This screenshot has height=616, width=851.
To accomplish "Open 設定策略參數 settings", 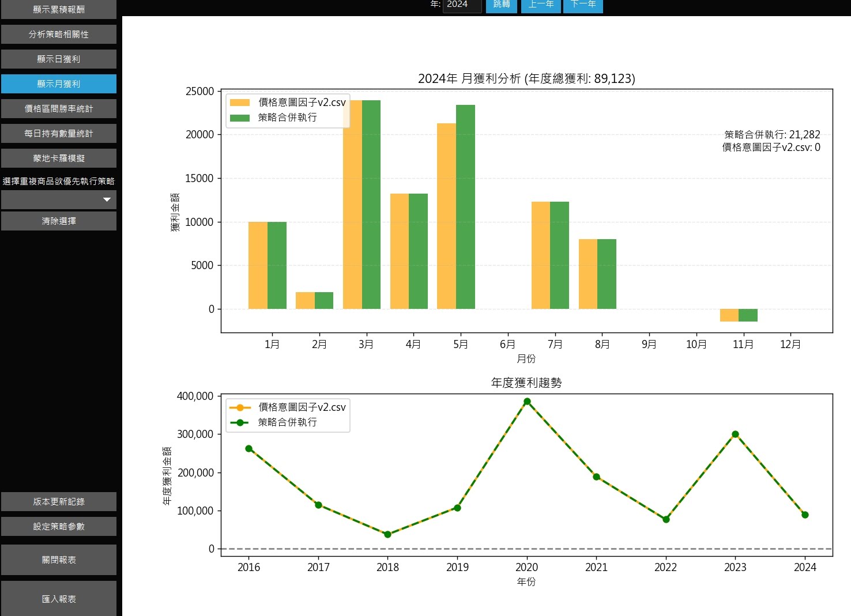I will 58,526.
